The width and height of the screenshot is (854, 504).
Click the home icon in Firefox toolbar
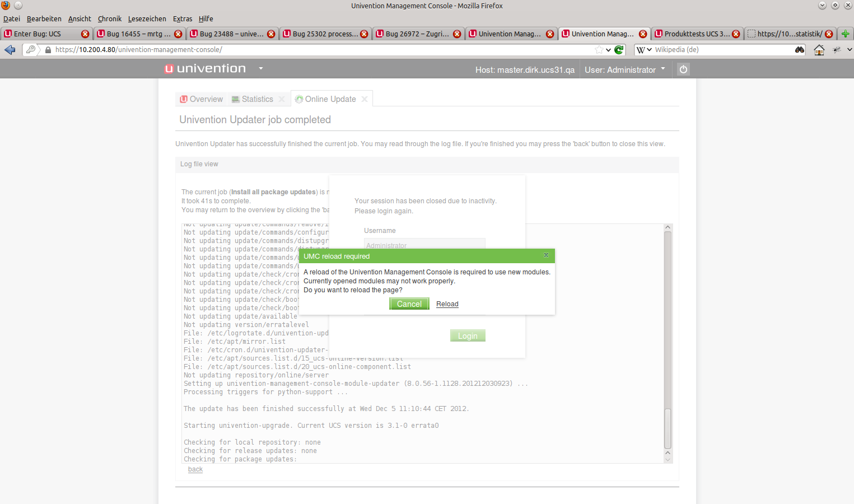(x=819, y=50)
